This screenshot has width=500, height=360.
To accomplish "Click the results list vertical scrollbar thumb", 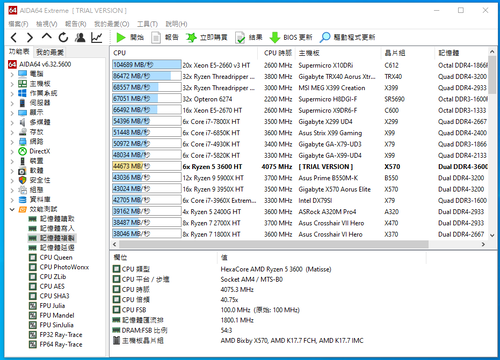I will click(x=492, y=75).
